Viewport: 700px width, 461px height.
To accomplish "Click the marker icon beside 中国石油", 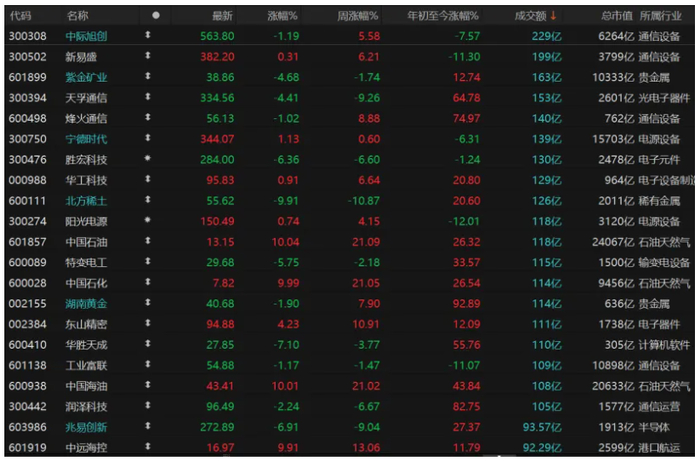I will (x=148, y=241).
